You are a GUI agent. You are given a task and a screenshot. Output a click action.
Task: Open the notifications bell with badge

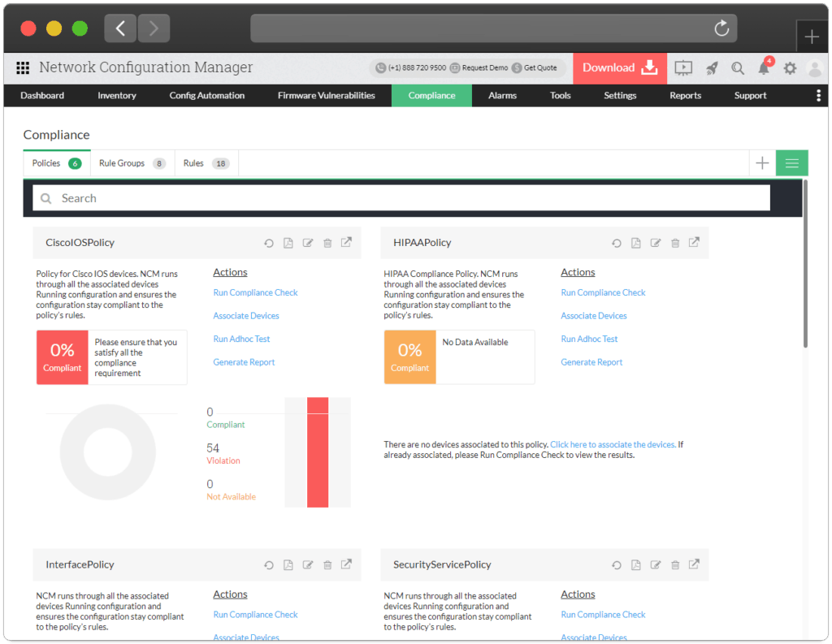pyautogui.click(x=765, y=67)
